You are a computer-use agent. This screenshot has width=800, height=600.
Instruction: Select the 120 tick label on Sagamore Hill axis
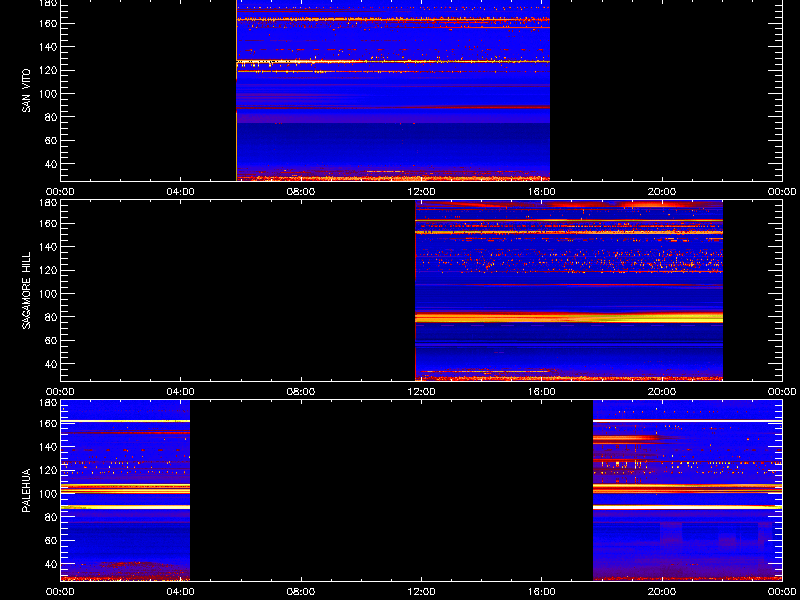click(x=49, y=270)
